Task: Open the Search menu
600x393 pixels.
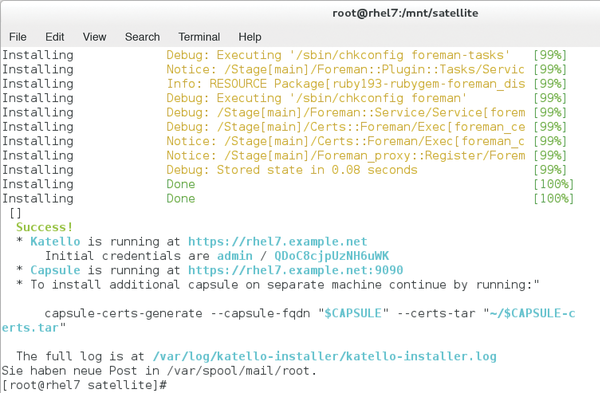Action: pyautogui.click(x=142, y=37)
